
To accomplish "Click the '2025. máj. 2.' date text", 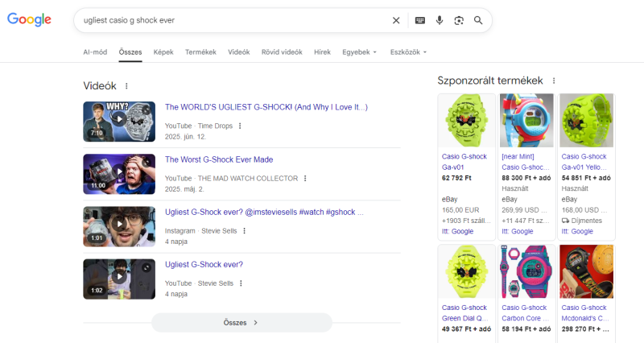I will tap(184, 189).
